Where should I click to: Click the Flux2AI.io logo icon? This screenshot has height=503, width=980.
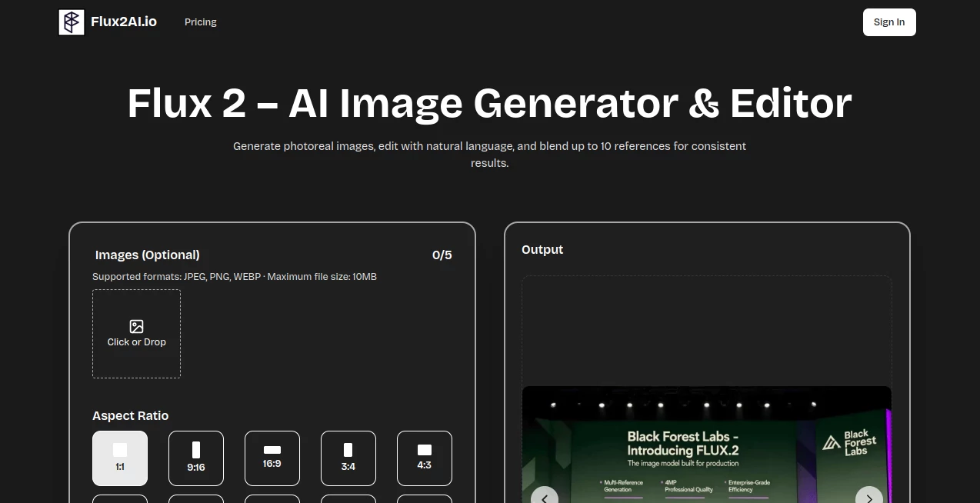click(x=71, y=22)
